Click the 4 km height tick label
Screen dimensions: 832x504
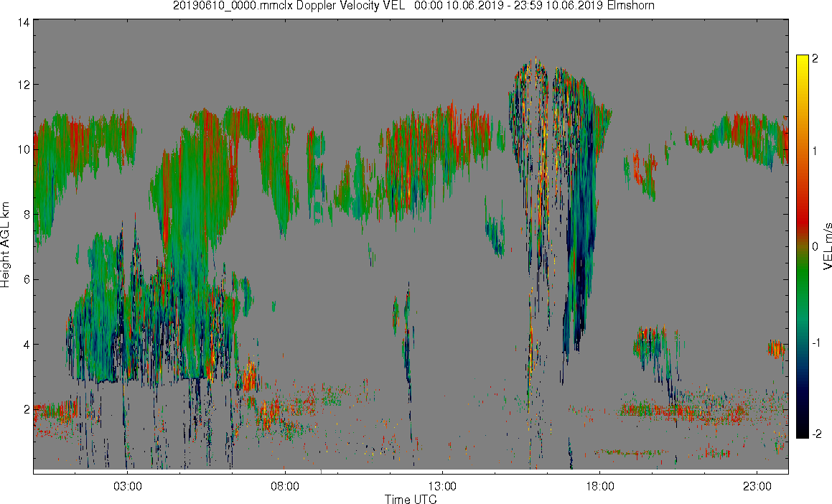tap(25, 345)
